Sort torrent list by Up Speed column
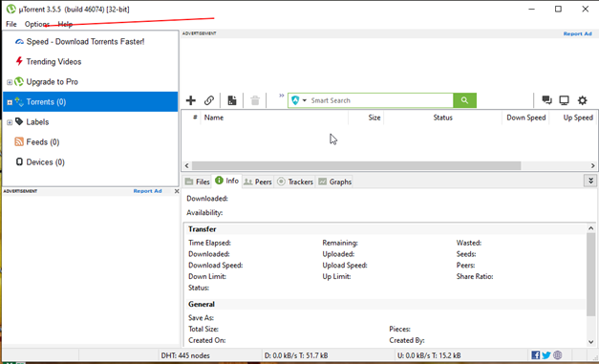This screenshot has width=599, height=364. [x=573, y=118]
